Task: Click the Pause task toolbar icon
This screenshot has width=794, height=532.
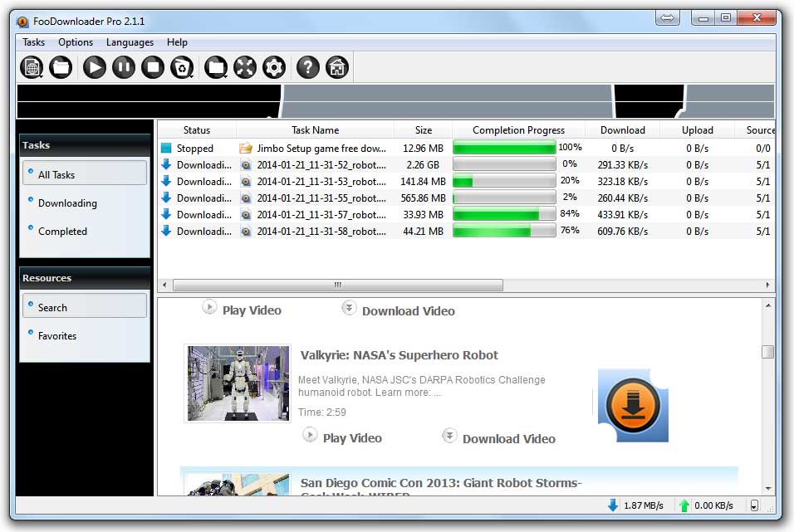Action: click(x=124, y=67)
